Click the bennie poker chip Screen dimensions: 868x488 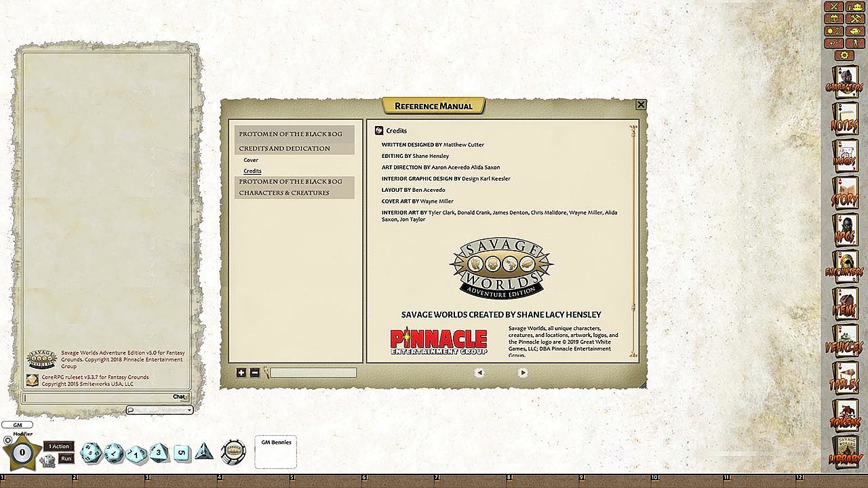(x=234, y=451)
